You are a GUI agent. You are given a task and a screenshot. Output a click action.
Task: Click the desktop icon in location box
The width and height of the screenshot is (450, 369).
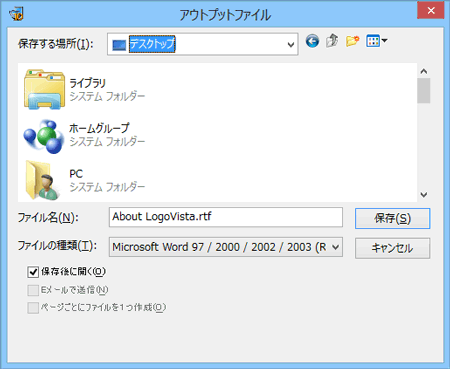pos(119,44)
